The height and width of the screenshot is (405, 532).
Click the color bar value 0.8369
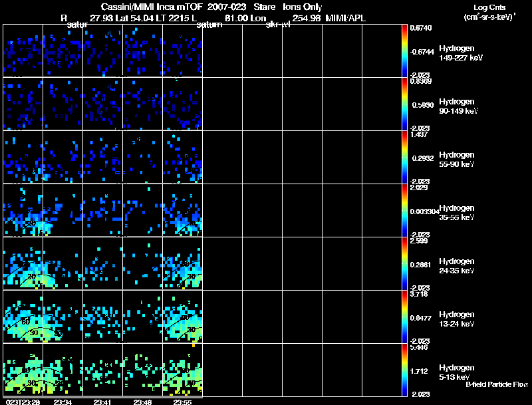(x=421, y=81)
